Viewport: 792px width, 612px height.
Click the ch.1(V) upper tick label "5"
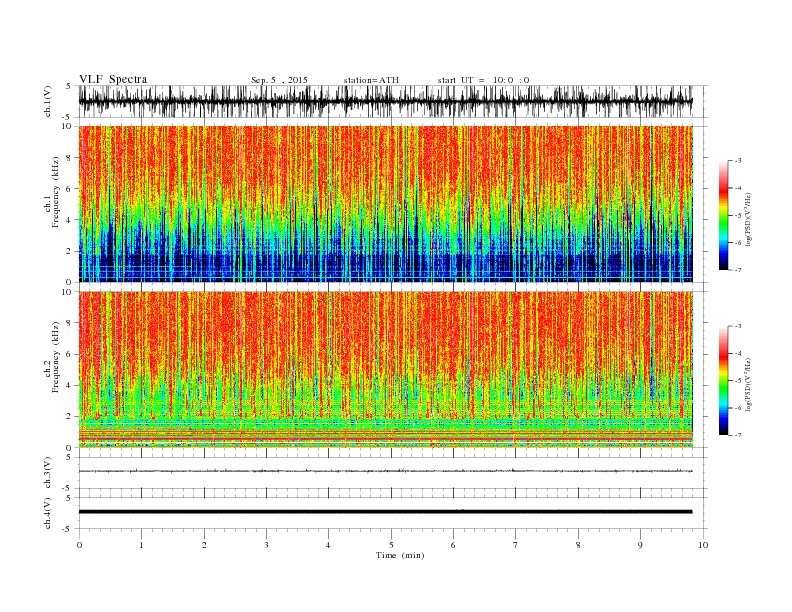69,86
